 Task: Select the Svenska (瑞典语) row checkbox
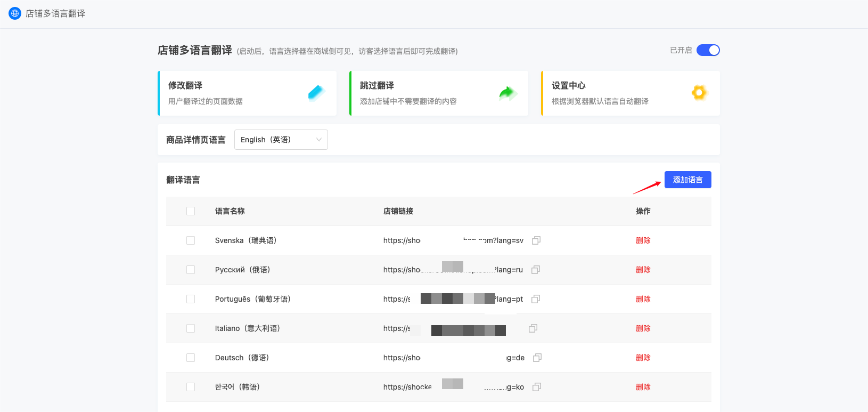click(x=191, y=240)
